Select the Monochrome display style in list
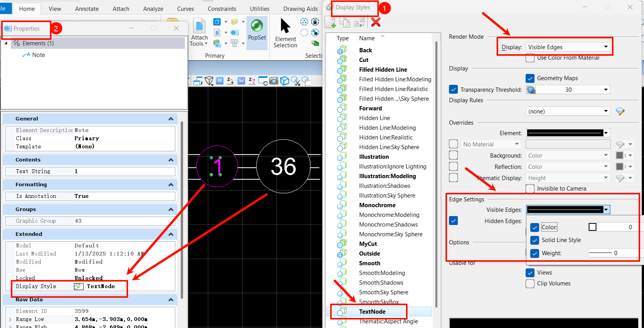The width and height of the screenshot is (644, 328). click(x=377, y=205)
